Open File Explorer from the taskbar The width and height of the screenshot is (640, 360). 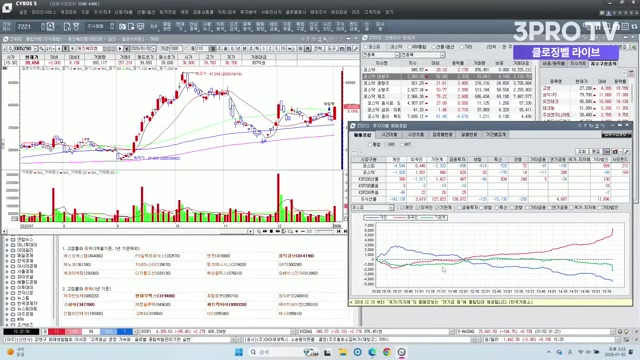click(342, 352)
